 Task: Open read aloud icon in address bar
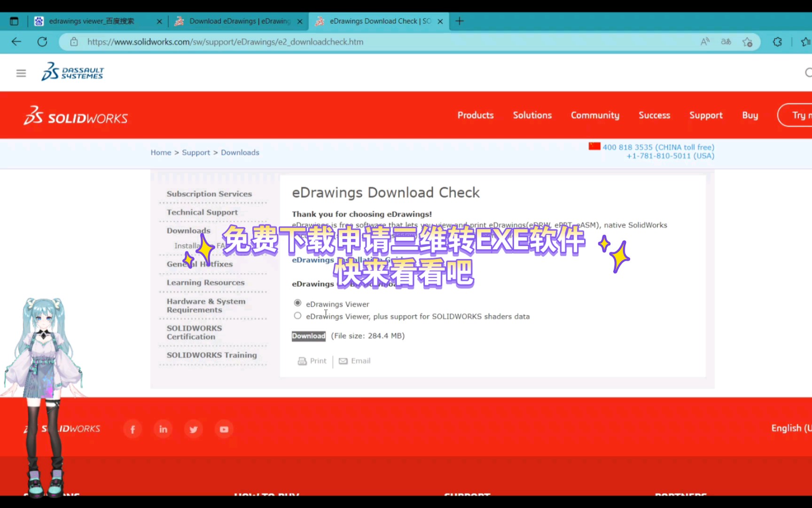(x=705, y=42)
